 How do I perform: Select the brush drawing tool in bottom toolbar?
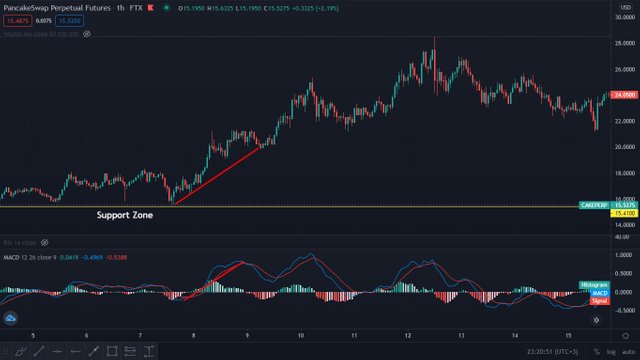click(21, 351)
